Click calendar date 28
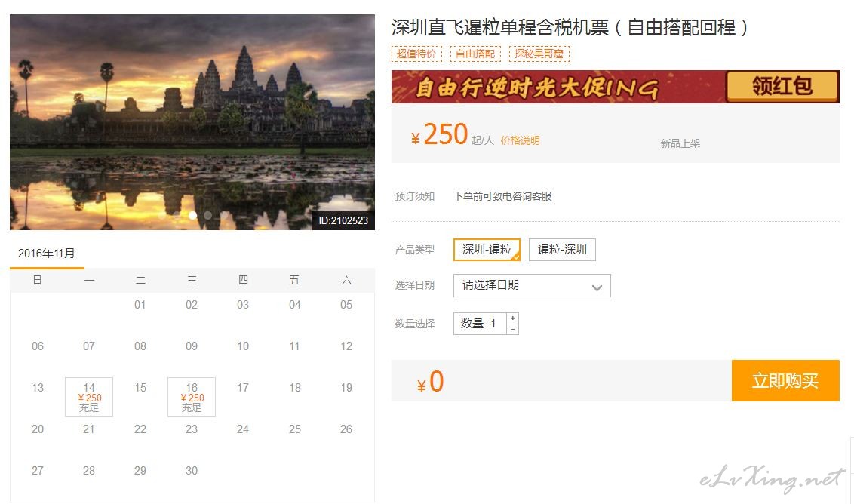854x504 pixels. tap(89, 470)
